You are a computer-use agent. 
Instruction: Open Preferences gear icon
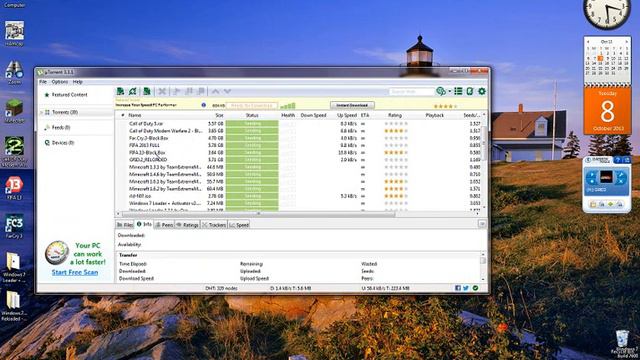pyautogui.click(x=482, y=91)
